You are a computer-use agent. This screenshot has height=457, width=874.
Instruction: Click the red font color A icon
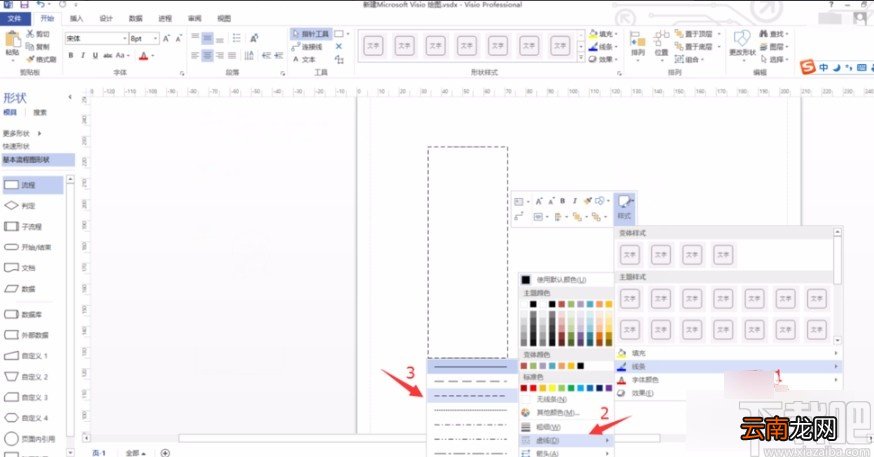coord(144,56)
